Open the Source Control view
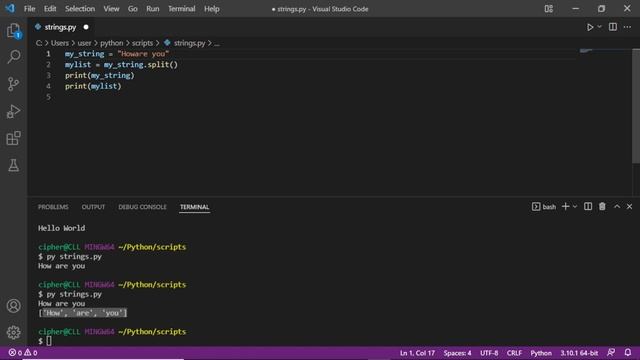Image resolution: width=640 pixels, height=360 pixels. coord(13,84)
